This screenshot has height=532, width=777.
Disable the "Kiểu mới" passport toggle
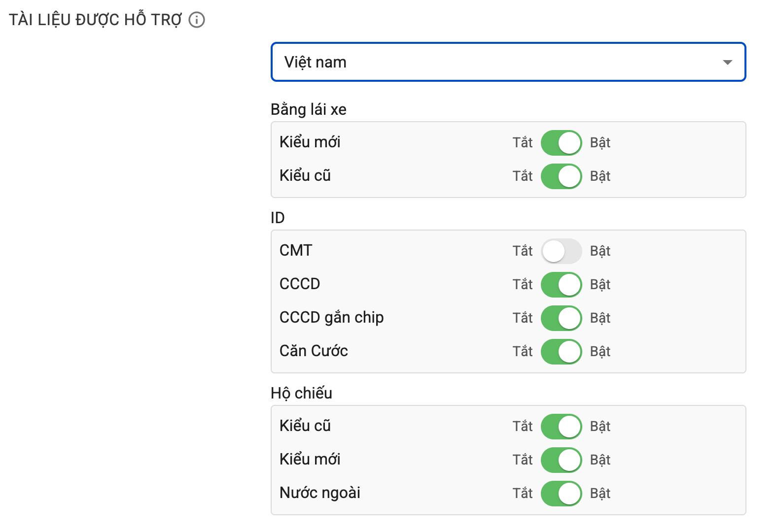coord(561,460)
